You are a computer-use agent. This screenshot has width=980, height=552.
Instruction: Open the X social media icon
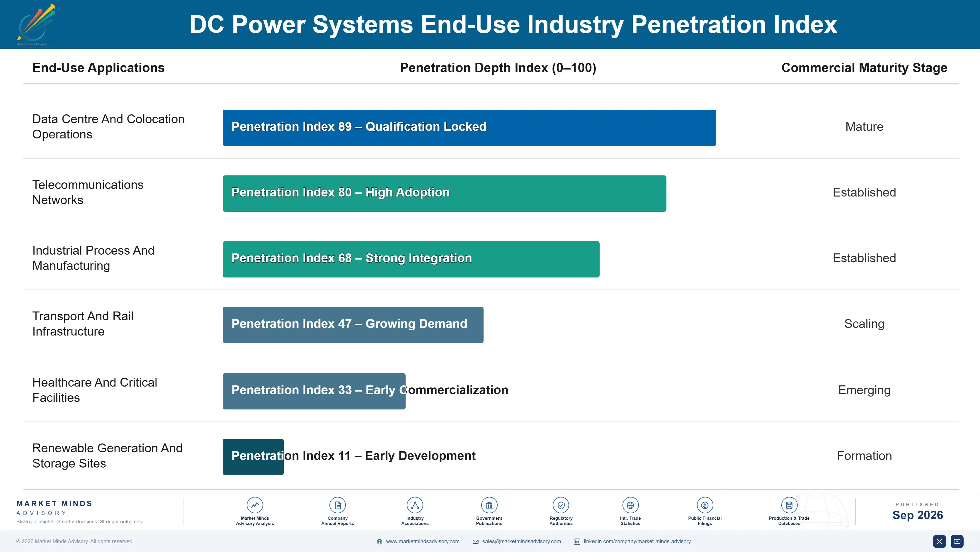pos(939,541)
